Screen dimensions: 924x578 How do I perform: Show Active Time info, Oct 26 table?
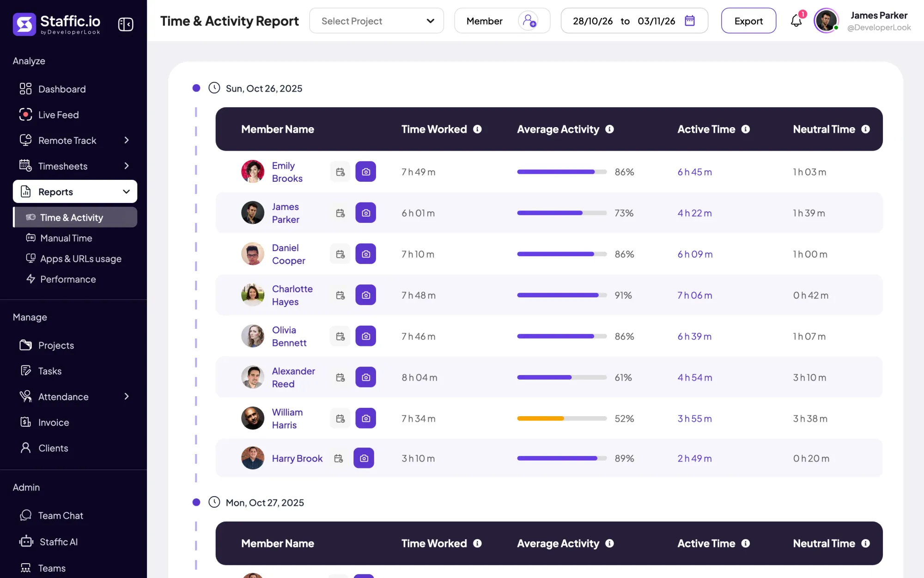[x=746, y=129]
